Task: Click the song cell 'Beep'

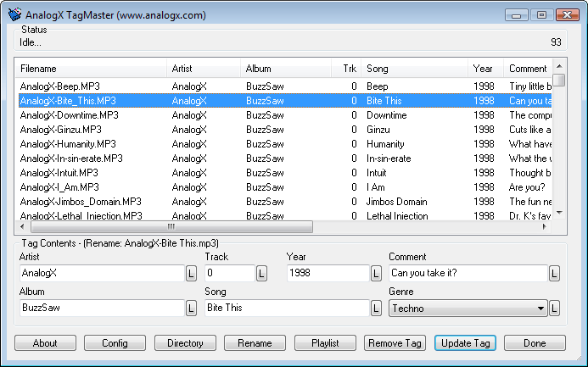Action: (x=378, y=86)
